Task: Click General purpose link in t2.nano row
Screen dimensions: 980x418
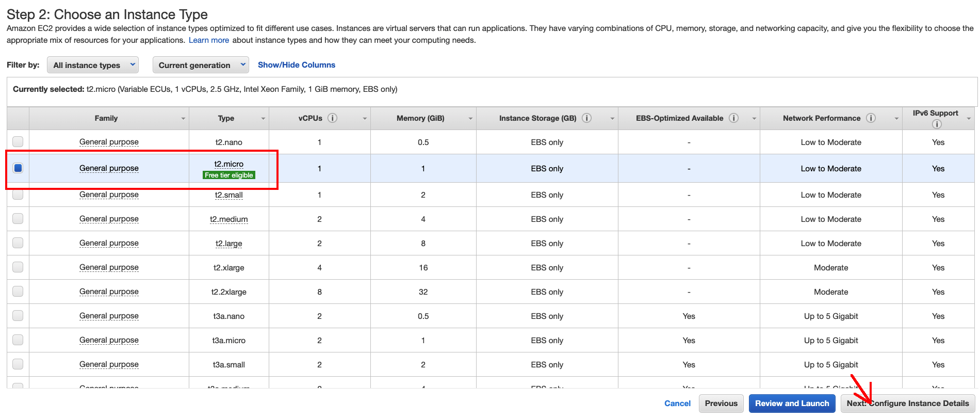Action: pos(109,142)
